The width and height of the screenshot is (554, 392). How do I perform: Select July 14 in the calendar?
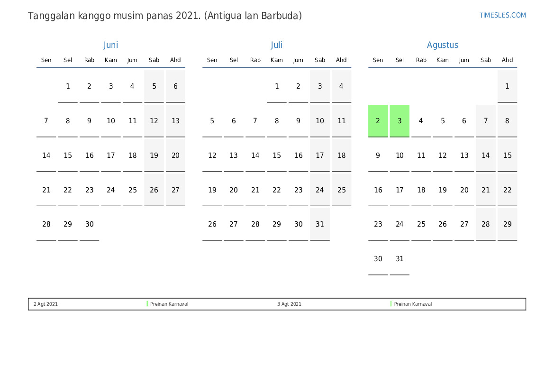click(x=255, y=155)
